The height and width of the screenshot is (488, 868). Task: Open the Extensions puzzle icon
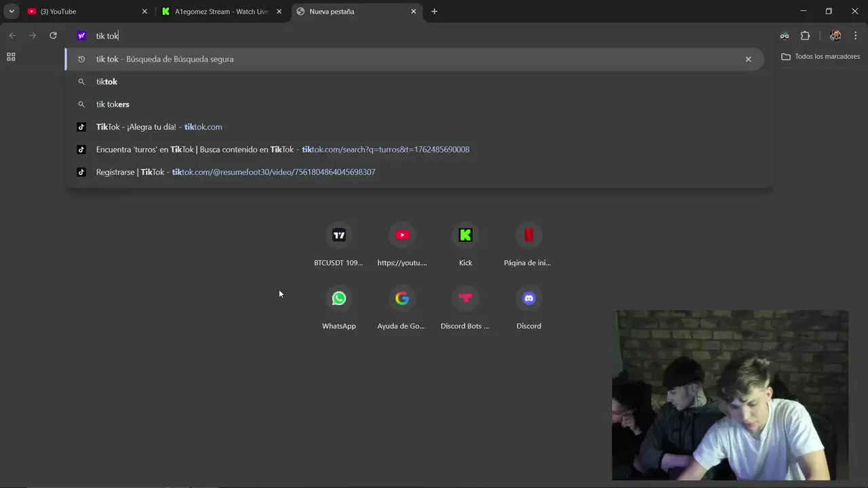coord(806,36)
